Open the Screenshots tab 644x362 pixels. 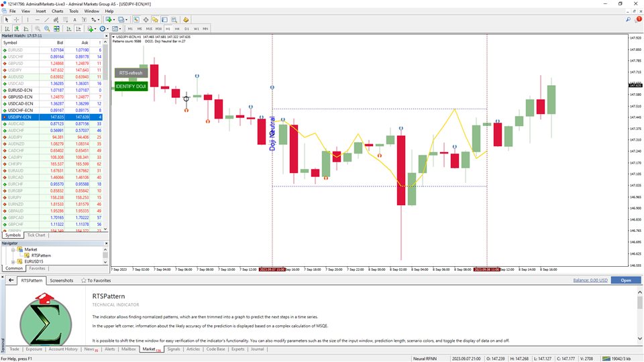coord(62,281)
